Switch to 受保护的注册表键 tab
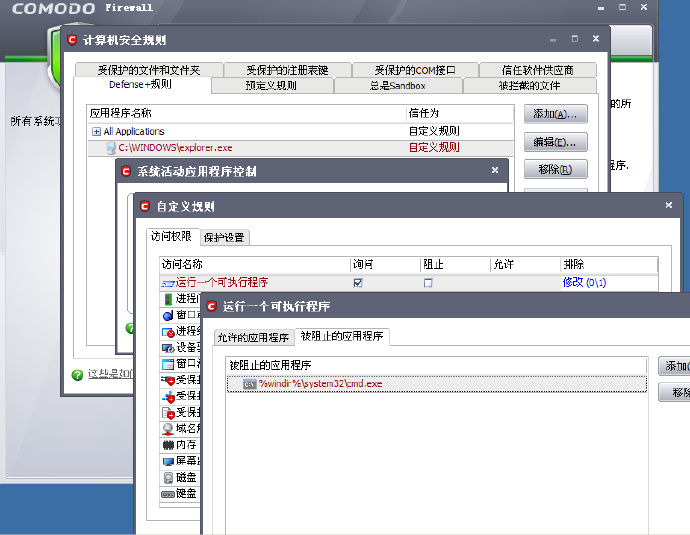This screenshot has width=690, height=535. [287, 70]
